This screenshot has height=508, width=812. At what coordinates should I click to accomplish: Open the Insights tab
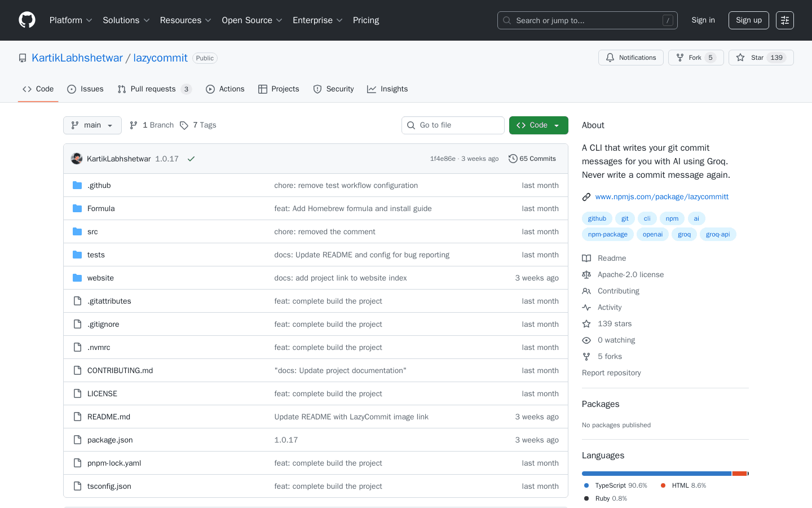387,89
